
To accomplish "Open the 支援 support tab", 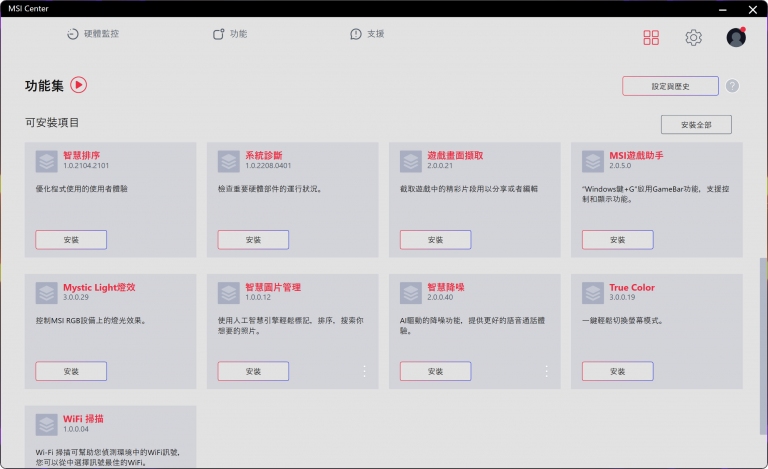I will click(367, 34).
